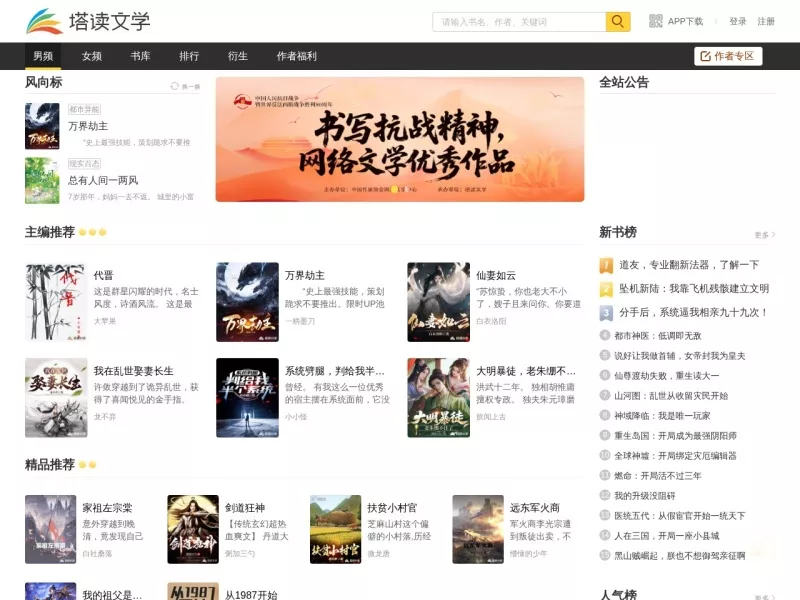The image size is (800, 600).
Task: Click the 从1987开始 title
Action: pyautogui.click(x=251, y=595)
